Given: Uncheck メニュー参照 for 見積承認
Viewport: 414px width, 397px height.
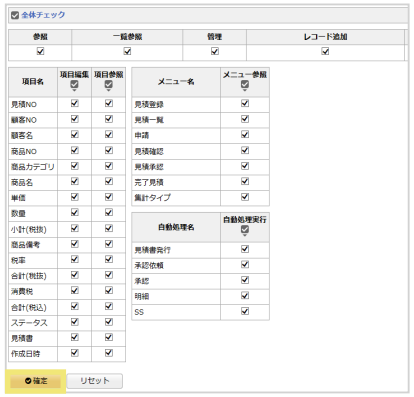Looking at the screenshot, I should pos(245,166).
